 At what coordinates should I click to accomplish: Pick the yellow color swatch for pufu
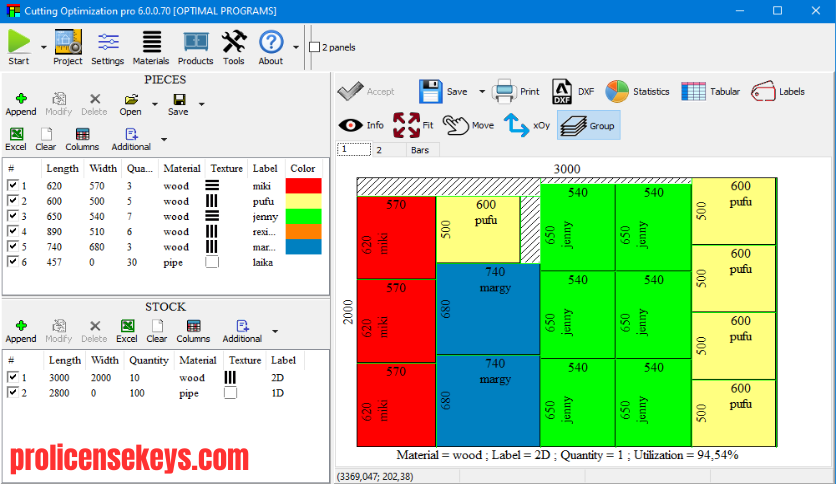pyautogui.click(x=303, y=200)
